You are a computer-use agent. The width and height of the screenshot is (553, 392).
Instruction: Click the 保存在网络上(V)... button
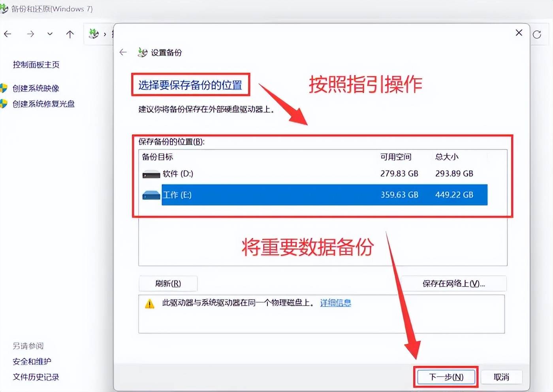point(453,283)
